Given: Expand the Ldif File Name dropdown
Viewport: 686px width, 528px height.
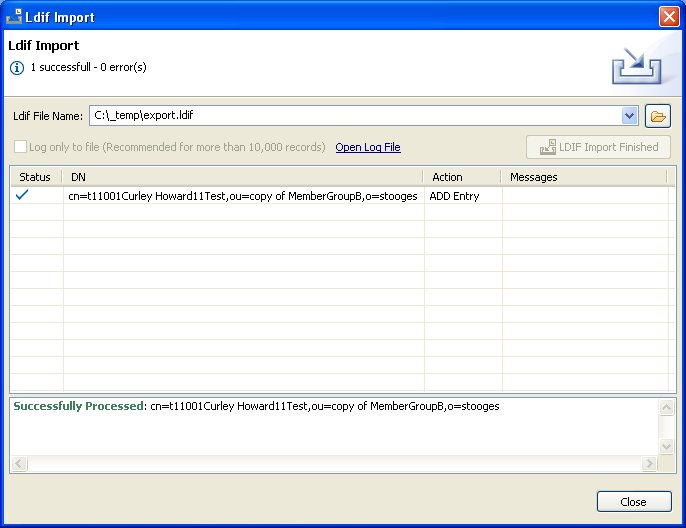Looking at the screenshot, I should point(629,116).
